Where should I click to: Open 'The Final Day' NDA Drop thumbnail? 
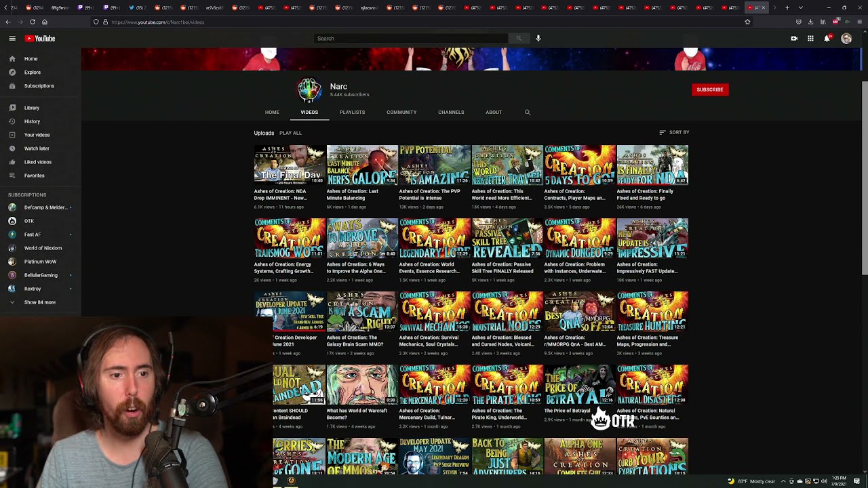[x=290, y=165]
